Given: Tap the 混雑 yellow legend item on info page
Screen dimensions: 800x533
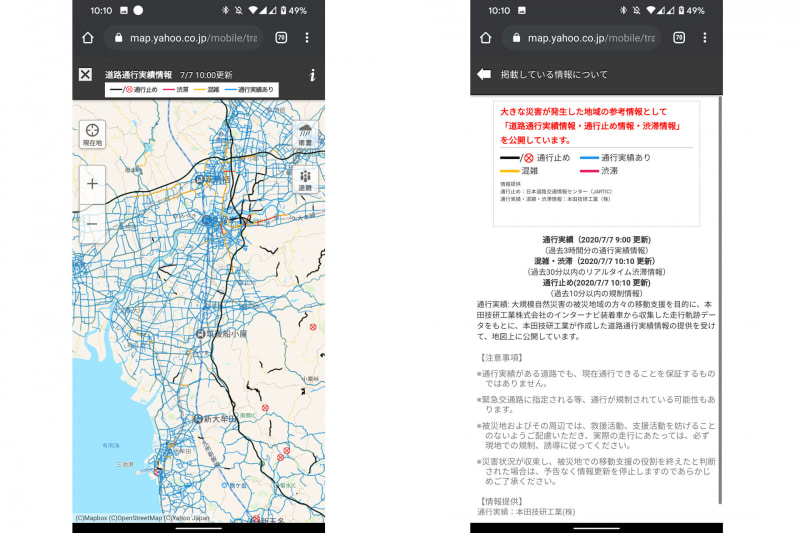Looking at the screenshot, I should click(x=519, y=171).
